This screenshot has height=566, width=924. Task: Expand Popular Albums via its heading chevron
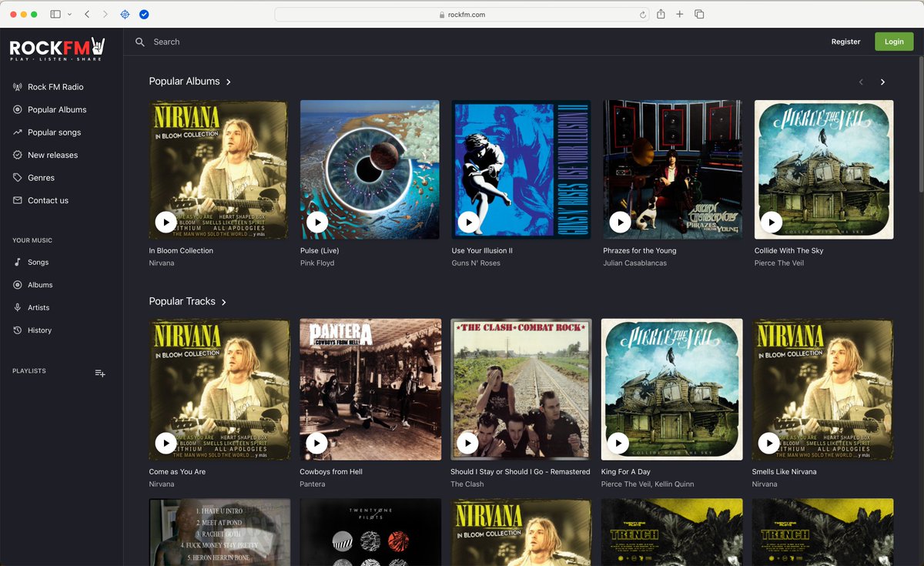coord(229,82)
